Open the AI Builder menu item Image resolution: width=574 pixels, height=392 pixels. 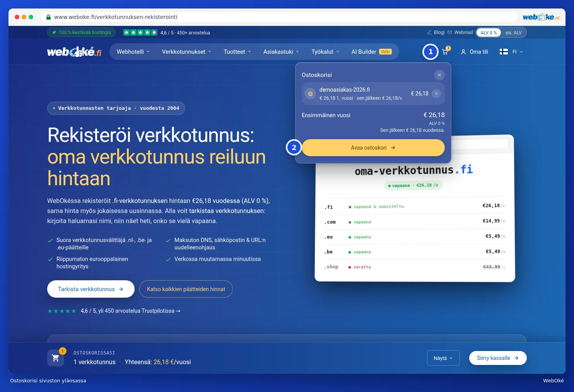click(371, 52)
